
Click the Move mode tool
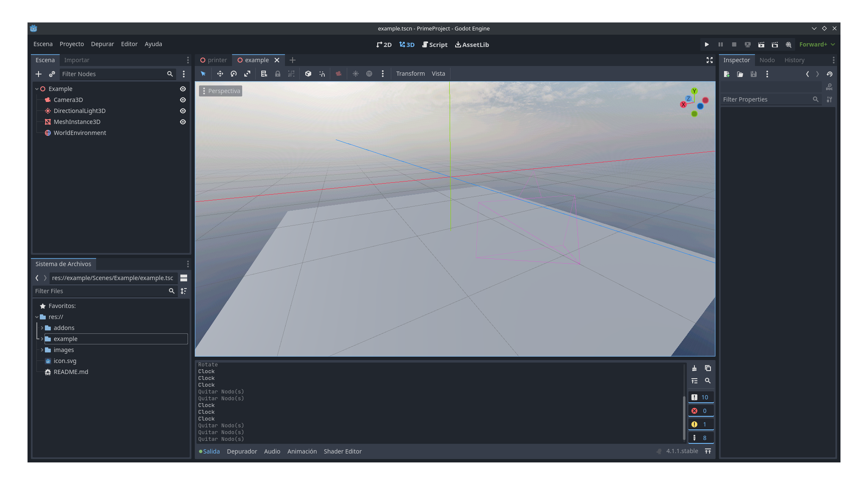[x=220, y=74]
